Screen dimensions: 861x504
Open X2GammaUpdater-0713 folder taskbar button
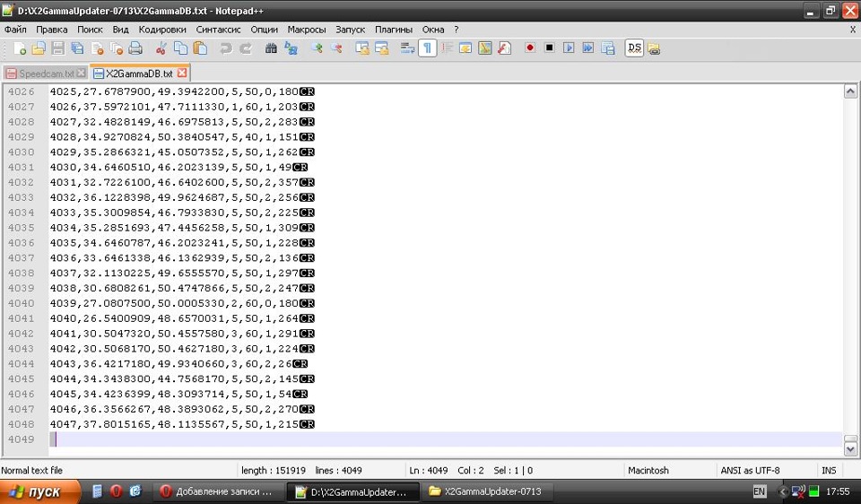pyautogui.click(x=488, y=492)
